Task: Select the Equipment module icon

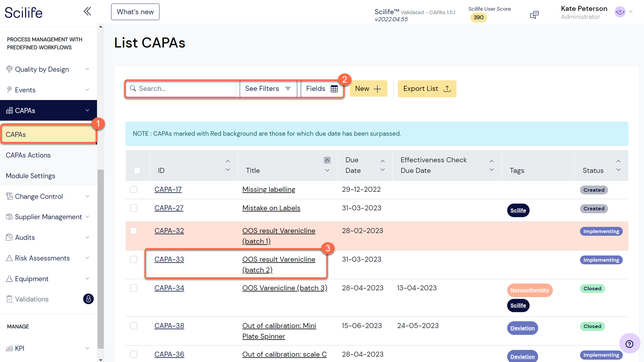Action: pyautogui.click(x=9, y=279)
